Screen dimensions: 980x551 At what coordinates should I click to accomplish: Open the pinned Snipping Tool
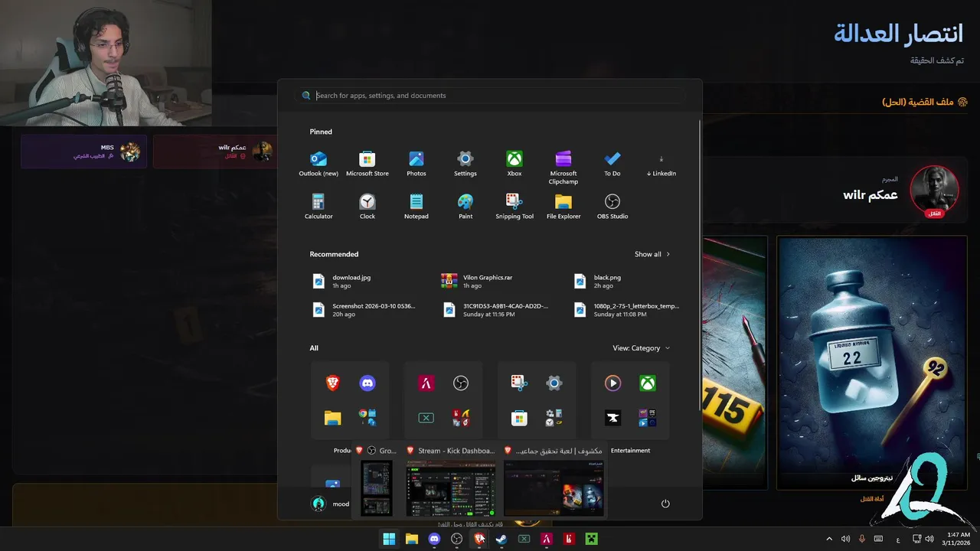tap(514, 207)
